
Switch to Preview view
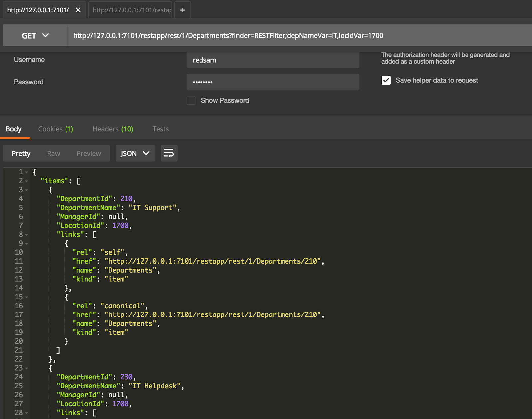pyautogui.click(x=89, y=153)
